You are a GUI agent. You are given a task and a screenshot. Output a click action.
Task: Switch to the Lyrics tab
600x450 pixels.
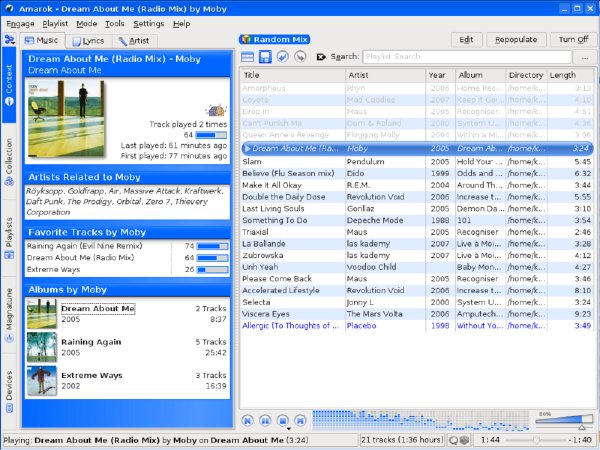(x=89, y=41)
